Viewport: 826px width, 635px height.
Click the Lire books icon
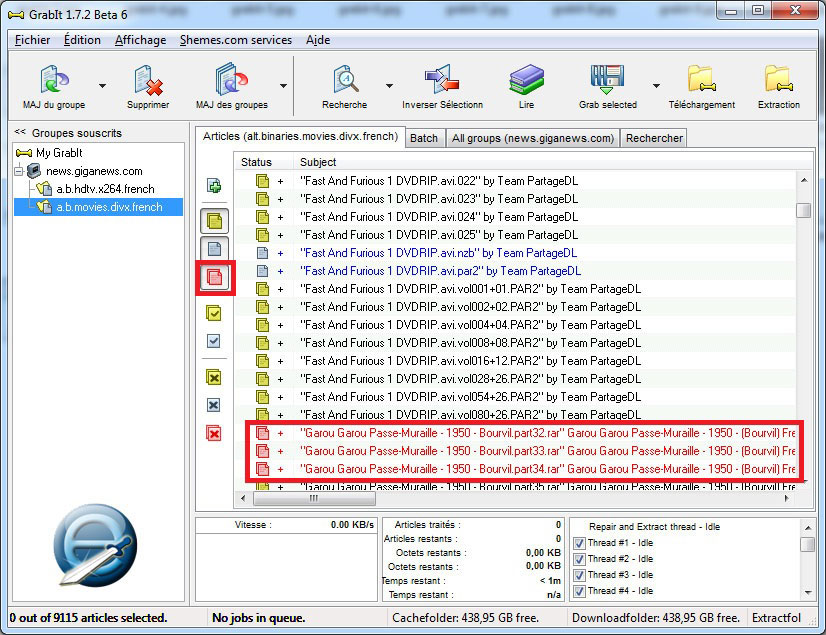click(x=526, y=80)
